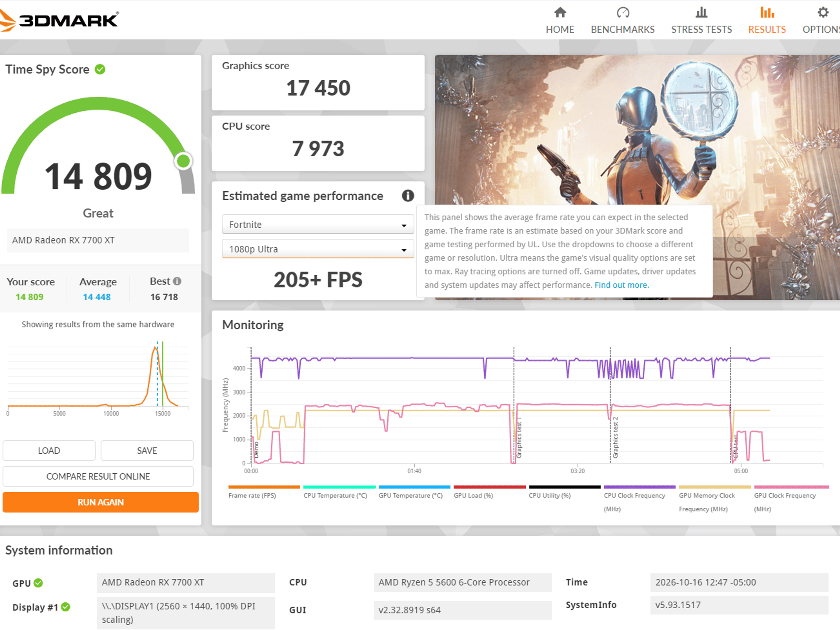
Task: Click the SystemInfo version v5.93.1517
Action: [x=739, y=605]
